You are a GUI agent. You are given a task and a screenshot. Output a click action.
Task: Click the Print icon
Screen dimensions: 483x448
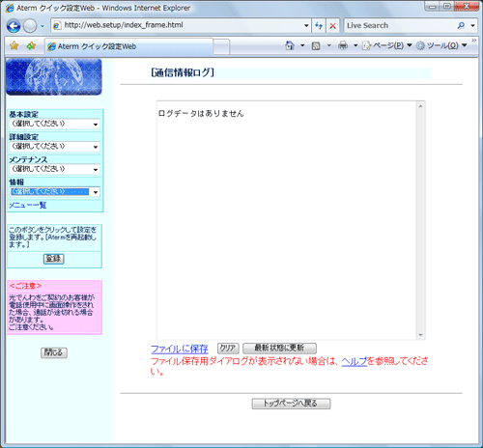click(343, 45)
